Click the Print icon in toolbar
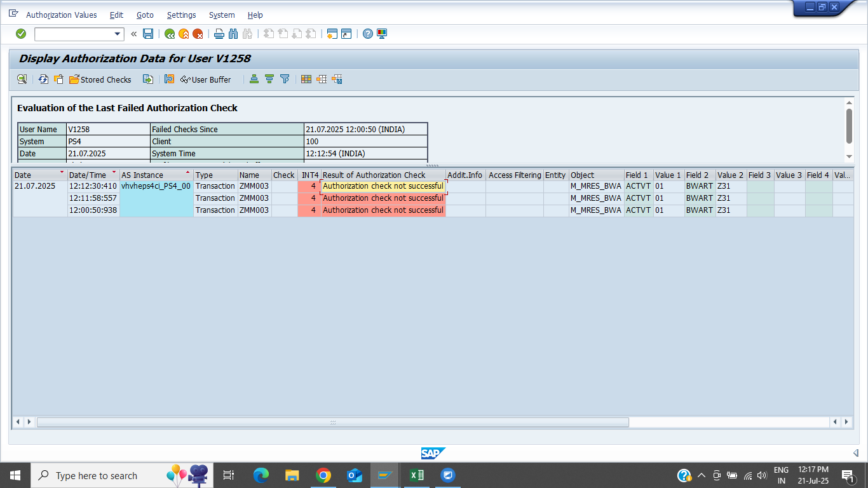This screenshot has width=868, height=488. (219, 34)
